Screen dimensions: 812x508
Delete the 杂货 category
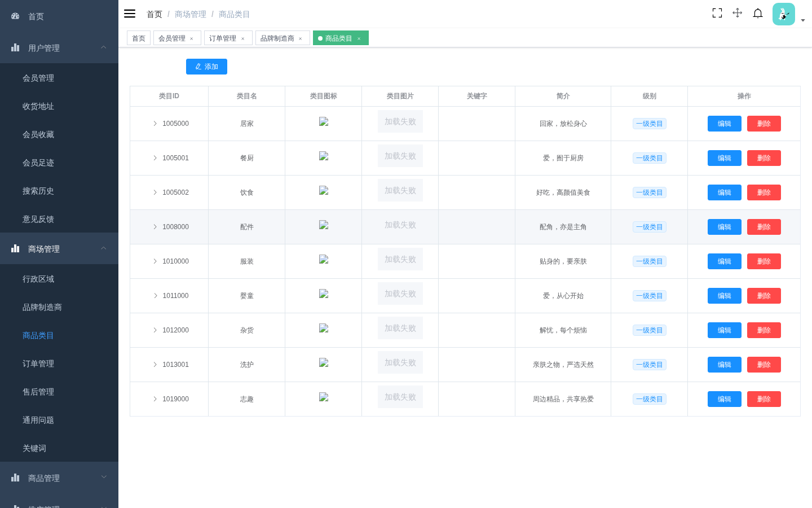764,330
